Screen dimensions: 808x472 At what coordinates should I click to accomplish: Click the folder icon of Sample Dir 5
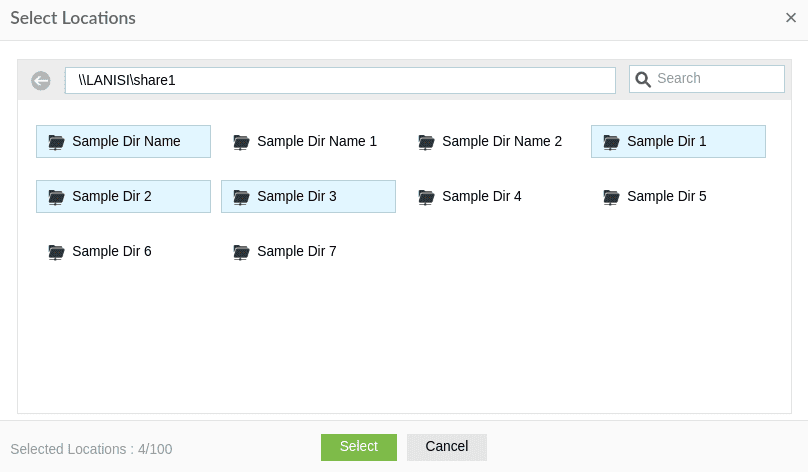coord(611,197)
